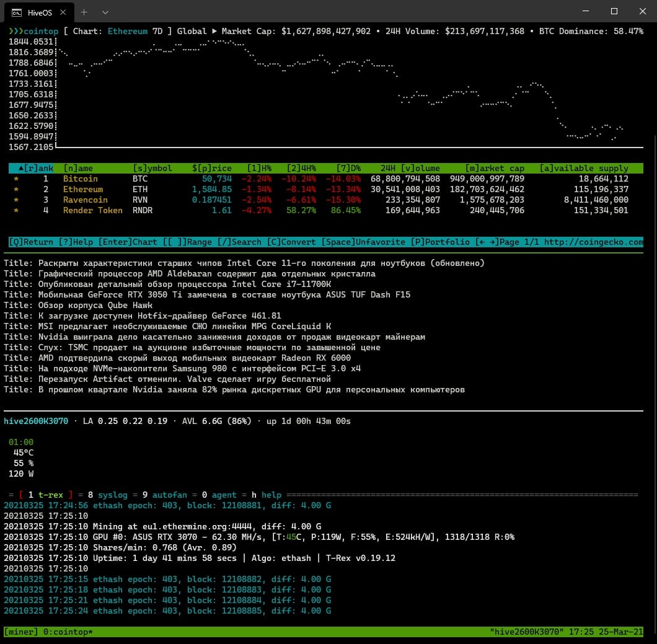Click the Samsung 980 NVMe news title
The width and height of the screenshot is (657, 644).
click(x=200, y=369)
